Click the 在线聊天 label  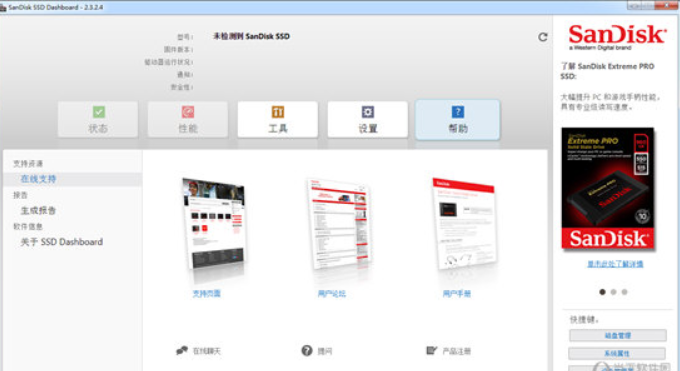coord(207,351)
